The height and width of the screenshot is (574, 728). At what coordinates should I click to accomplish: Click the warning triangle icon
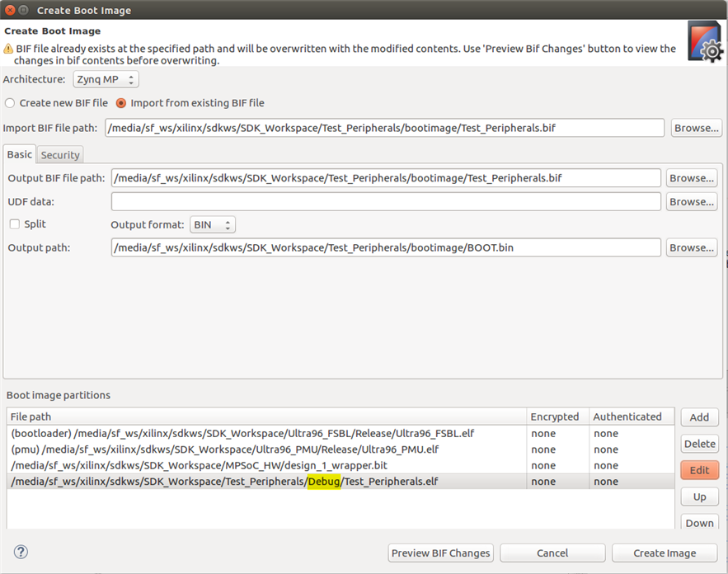coord(9,49)
